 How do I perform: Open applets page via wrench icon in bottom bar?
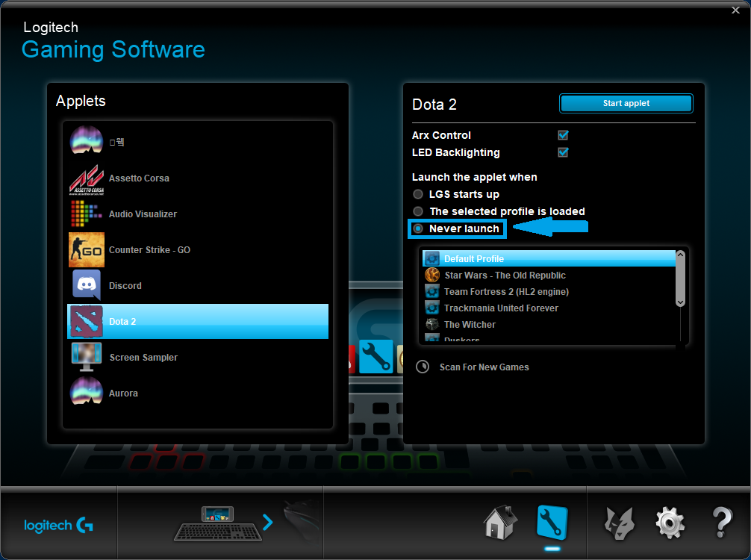(x=552, y=523)
